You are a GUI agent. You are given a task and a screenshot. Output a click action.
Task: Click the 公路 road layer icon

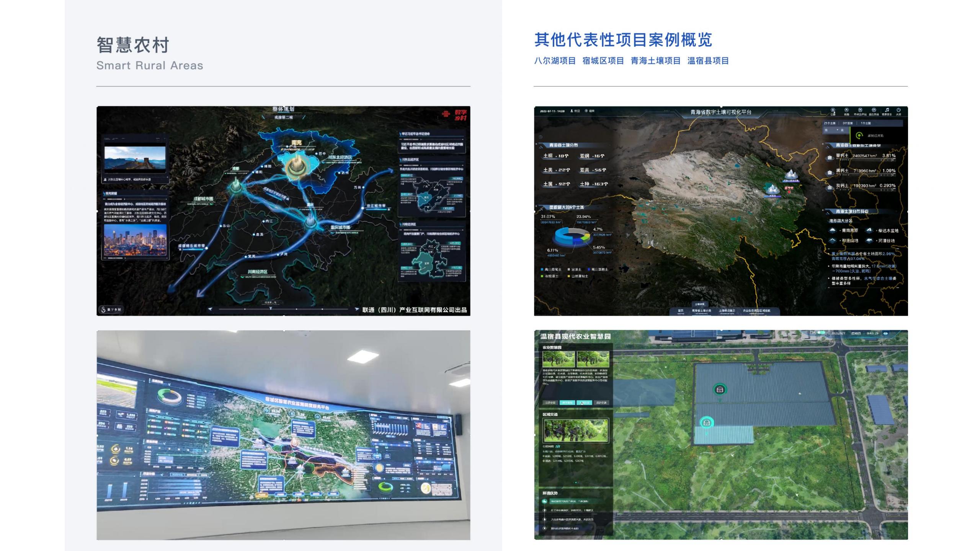pyautogui.click(x=833, y=110)
